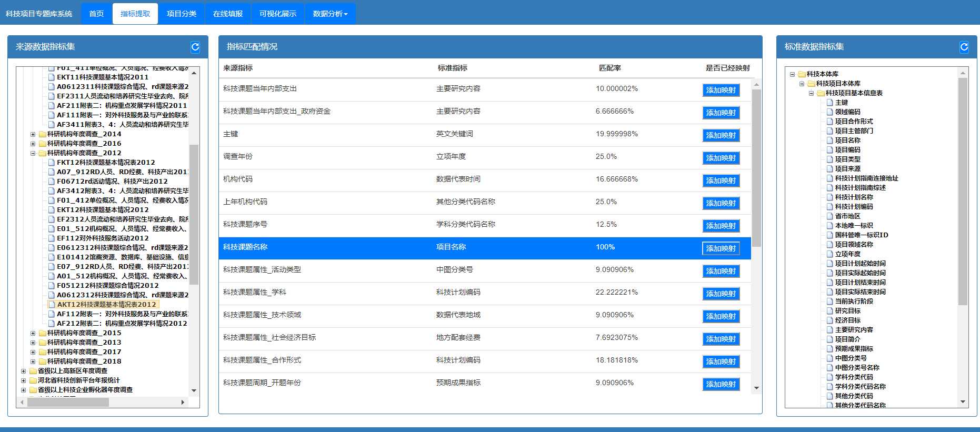980x432 pixels.
Task: Open the 数据分析 dropdown menu
Action: (331, 14)
